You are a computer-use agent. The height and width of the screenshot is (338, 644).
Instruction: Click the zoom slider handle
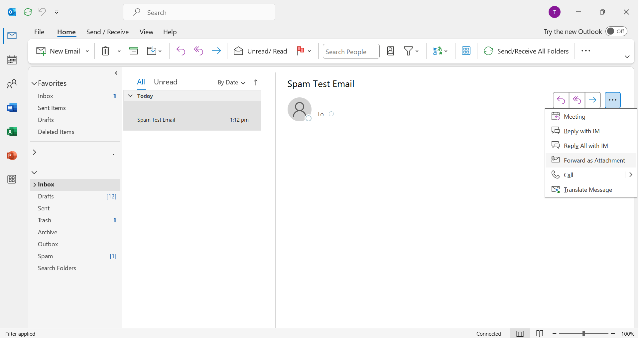[583, 334]
